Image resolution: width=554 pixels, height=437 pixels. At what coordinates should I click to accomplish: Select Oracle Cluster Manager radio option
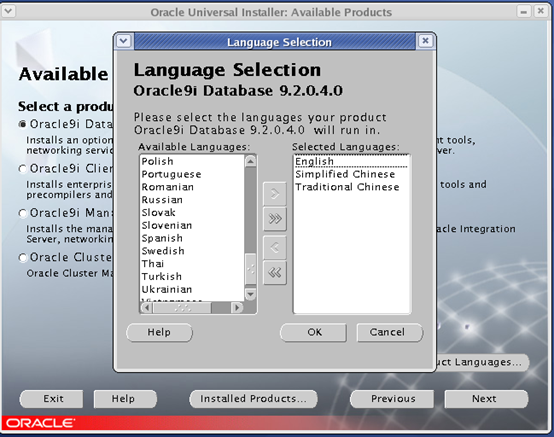23,258
